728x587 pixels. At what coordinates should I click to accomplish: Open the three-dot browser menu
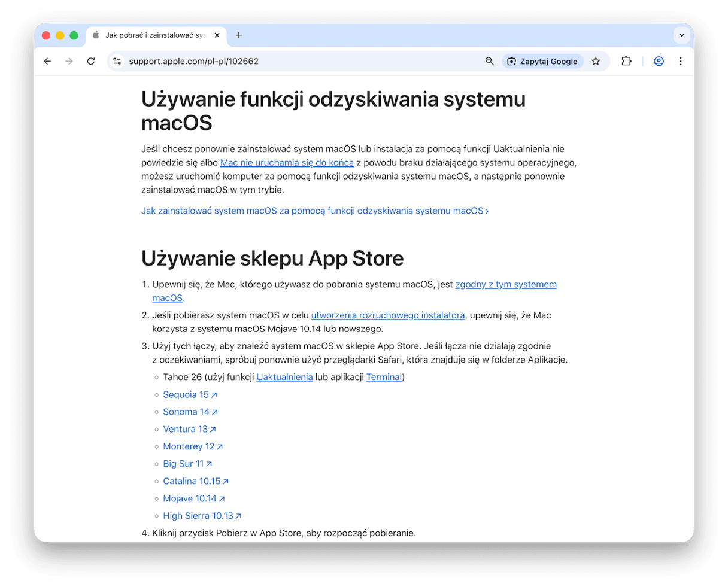click(681, 61)
